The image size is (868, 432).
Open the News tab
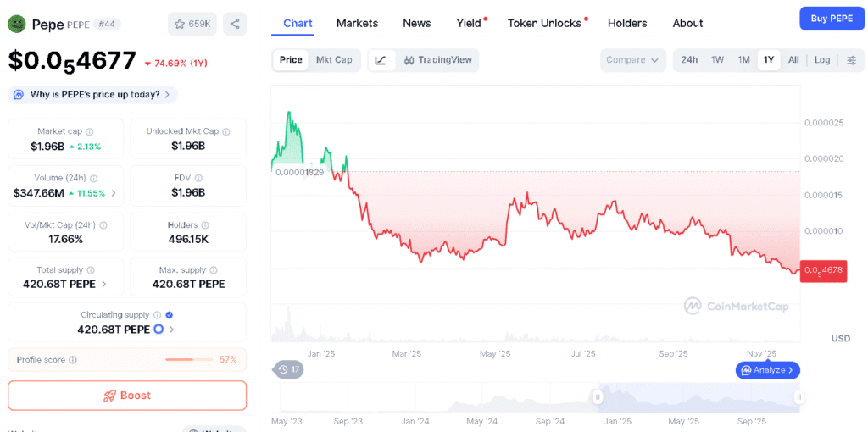pyautogui.click(x=417, y=23)
